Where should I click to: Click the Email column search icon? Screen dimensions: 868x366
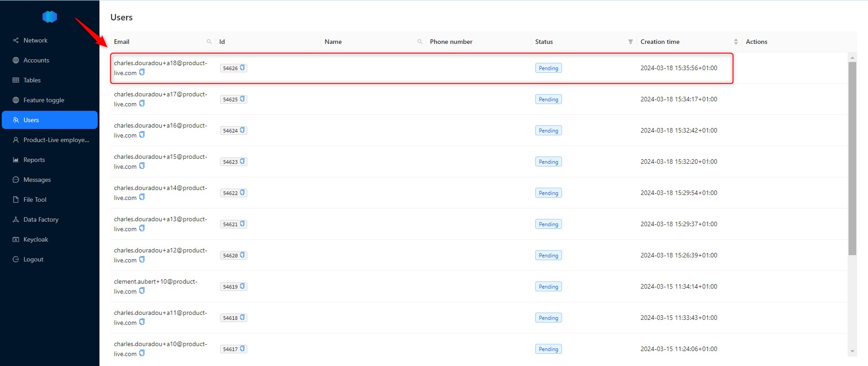click(x=209, y=42)
